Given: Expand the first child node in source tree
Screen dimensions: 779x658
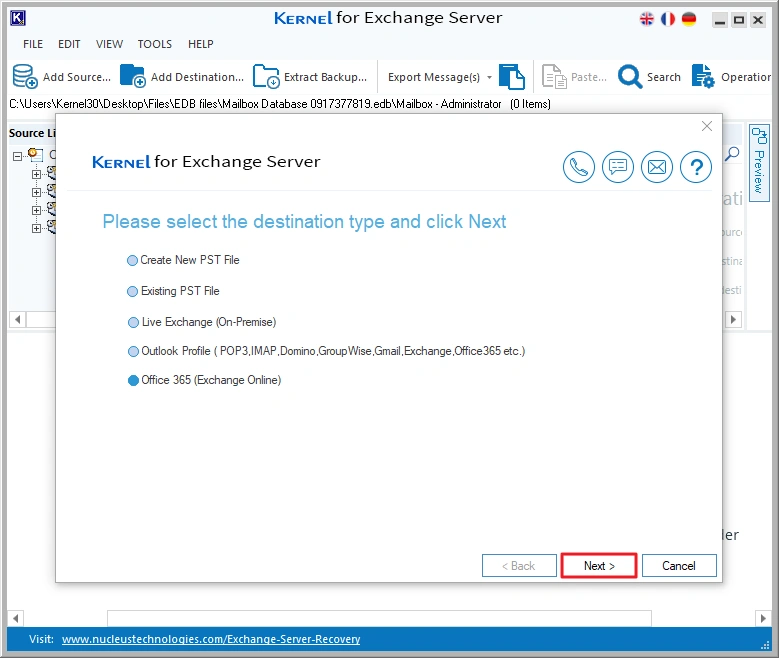Looking at the screenshot, I should (36, 174).
